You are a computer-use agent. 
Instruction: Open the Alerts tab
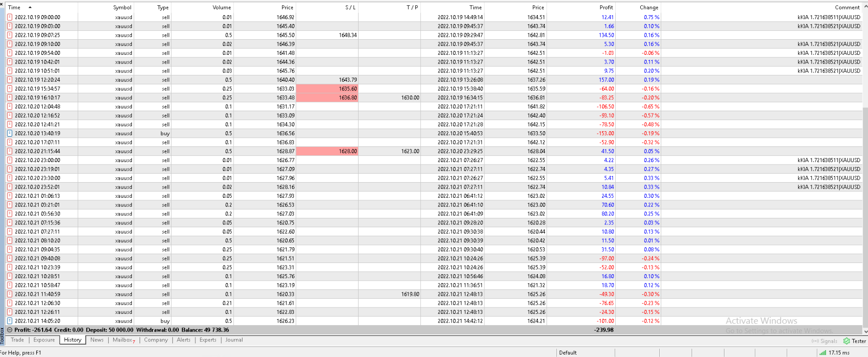[184, 340]
